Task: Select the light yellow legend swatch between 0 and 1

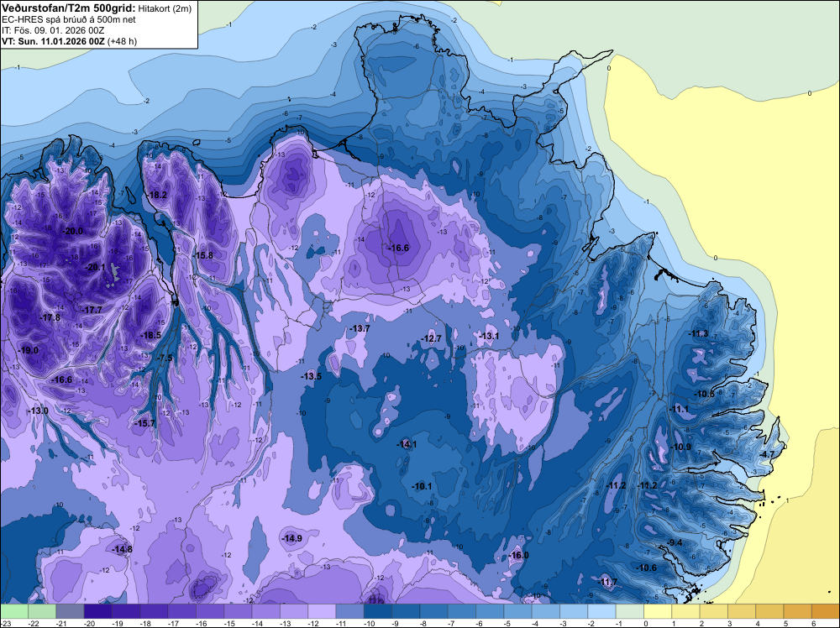Action: pos(658,611)
